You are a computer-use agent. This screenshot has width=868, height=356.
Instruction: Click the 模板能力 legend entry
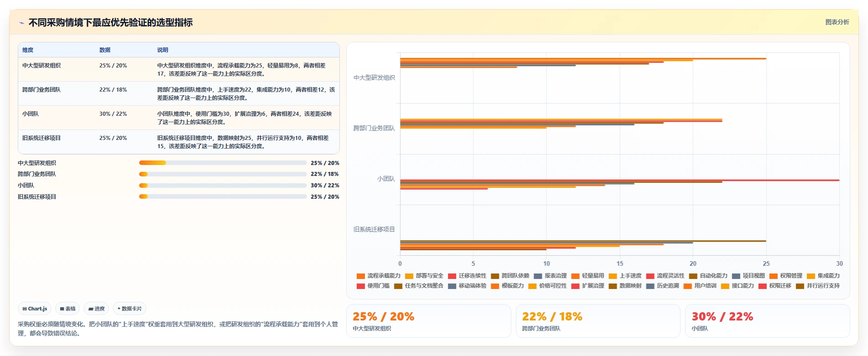coord(507,286)
